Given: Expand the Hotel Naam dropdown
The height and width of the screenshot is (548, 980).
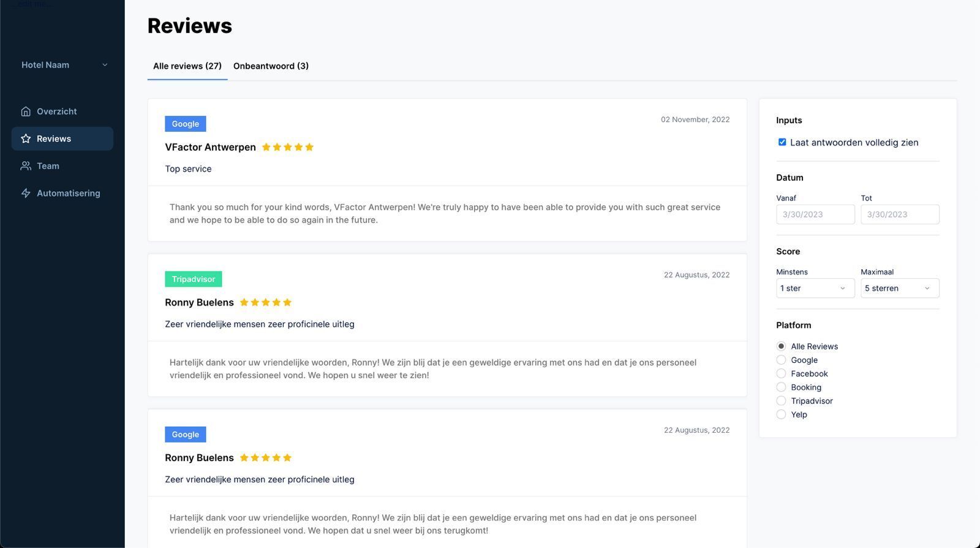Looking at the screenshot, I should coord(64,65).
